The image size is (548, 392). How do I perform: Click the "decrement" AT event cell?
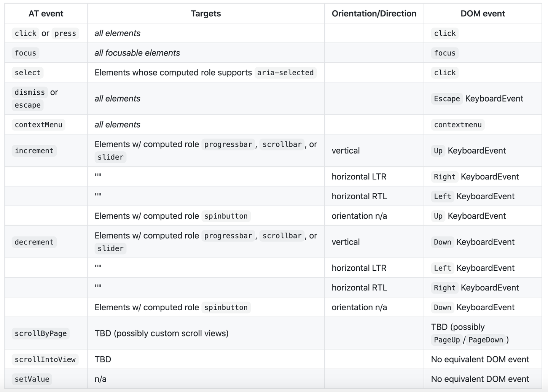tap(34, 242)
